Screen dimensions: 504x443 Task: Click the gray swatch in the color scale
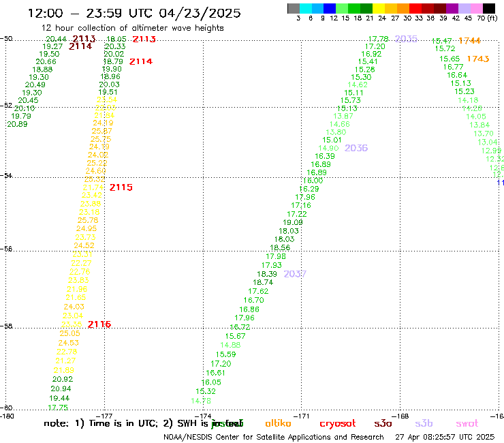[x=294, y=8]
